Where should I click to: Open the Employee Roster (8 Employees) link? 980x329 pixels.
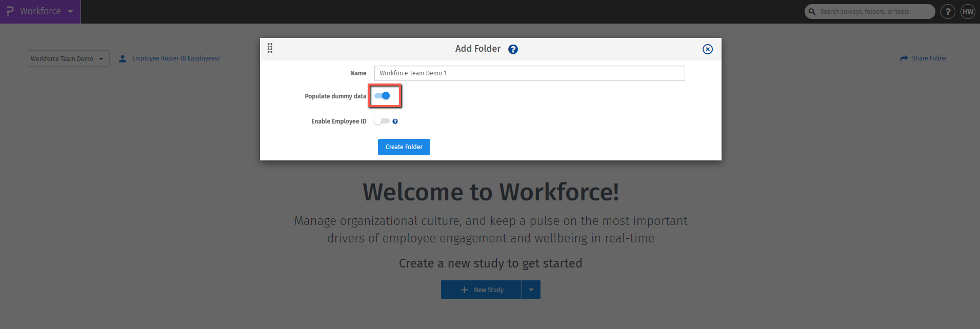tap(176, 58)
